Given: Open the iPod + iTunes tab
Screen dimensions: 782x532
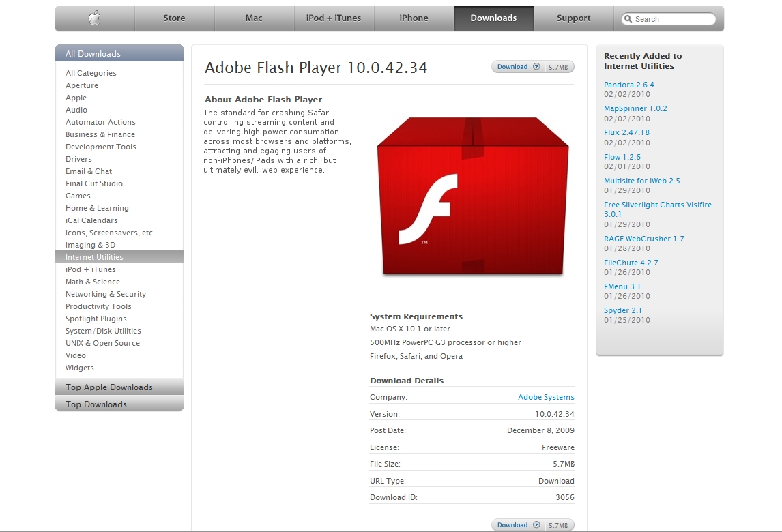Looking at the screenshot, I should [334, 18].
